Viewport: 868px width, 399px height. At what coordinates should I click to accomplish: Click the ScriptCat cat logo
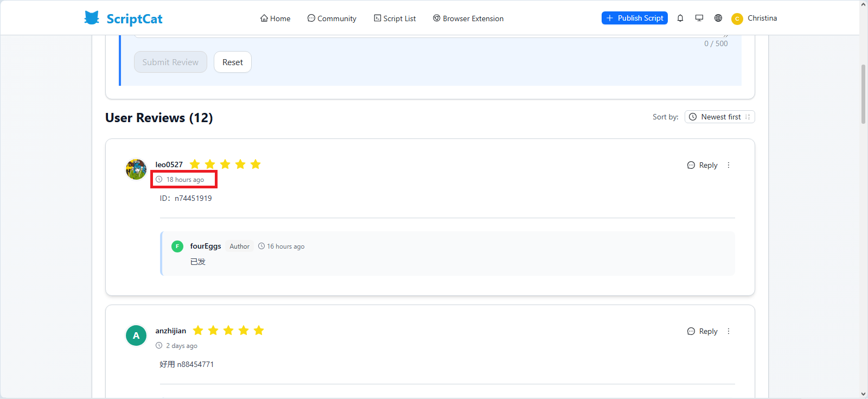coord(92,18)
